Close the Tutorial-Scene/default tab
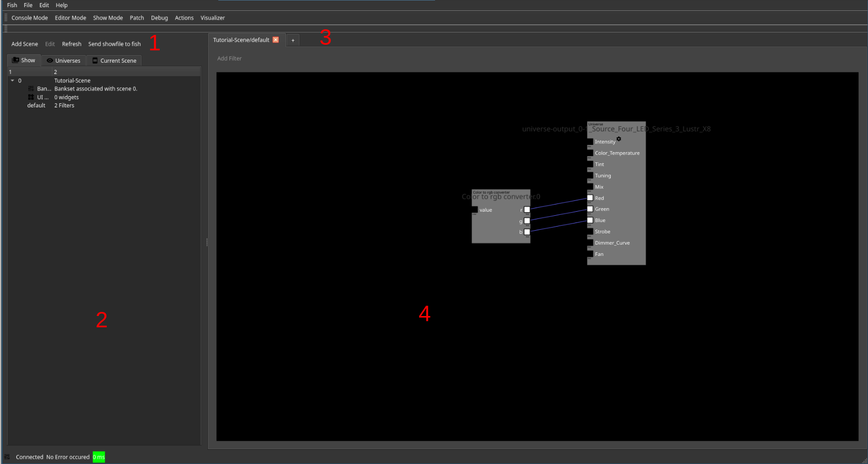Image resolution: width=868 pixels, height=464 pixels. [x=276, y=40]
